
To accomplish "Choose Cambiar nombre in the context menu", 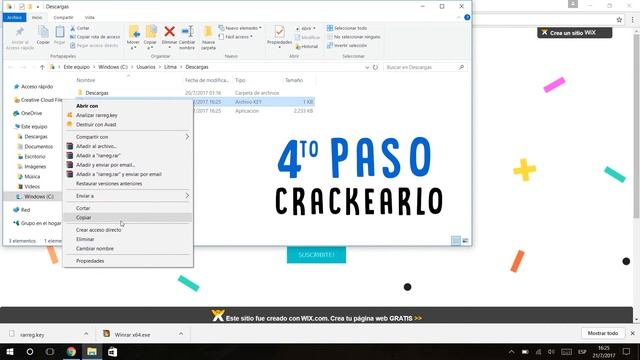I will click(x=128, y=249).
